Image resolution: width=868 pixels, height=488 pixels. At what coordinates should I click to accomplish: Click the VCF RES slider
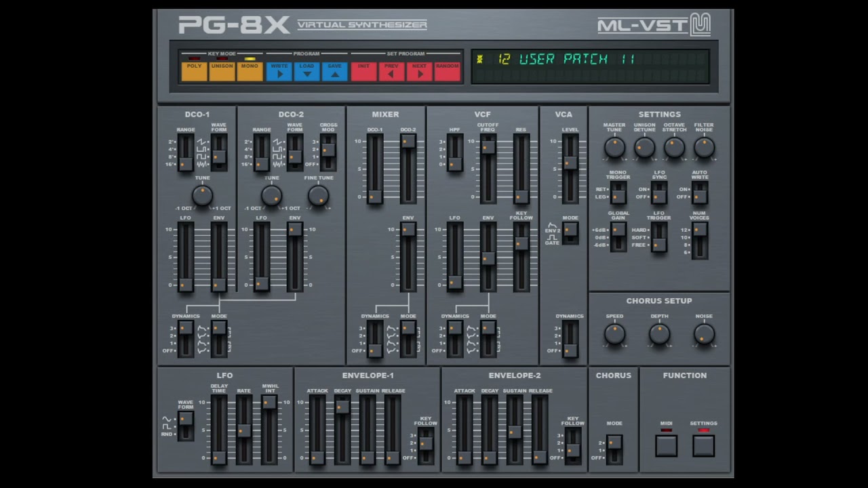coord(521,169)
